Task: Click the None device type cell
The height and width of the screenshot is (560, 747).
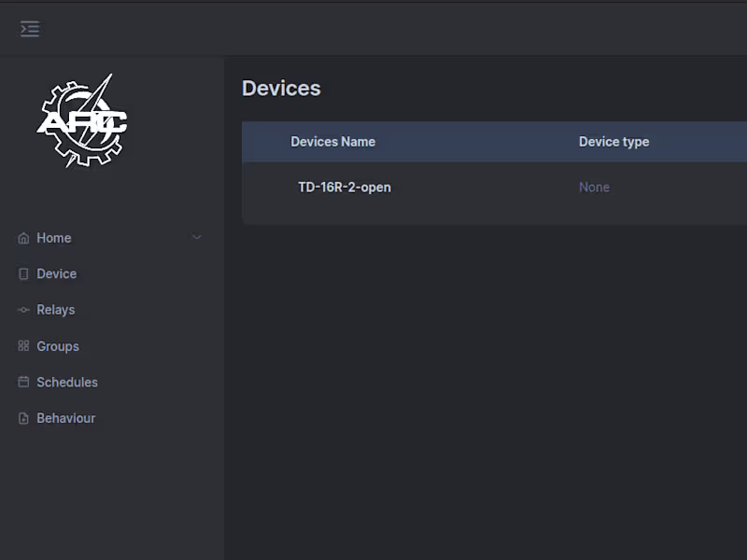Action: click(594, 188)
